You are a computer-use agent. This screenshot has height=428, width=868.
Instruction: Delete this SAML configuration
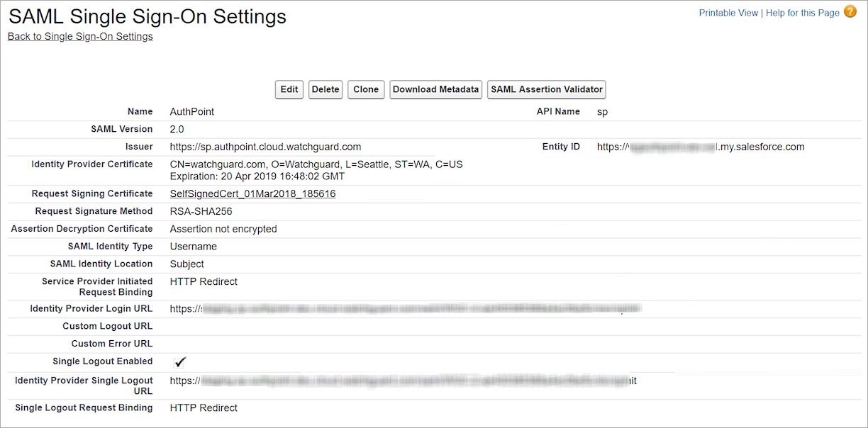tap(325, 89)
